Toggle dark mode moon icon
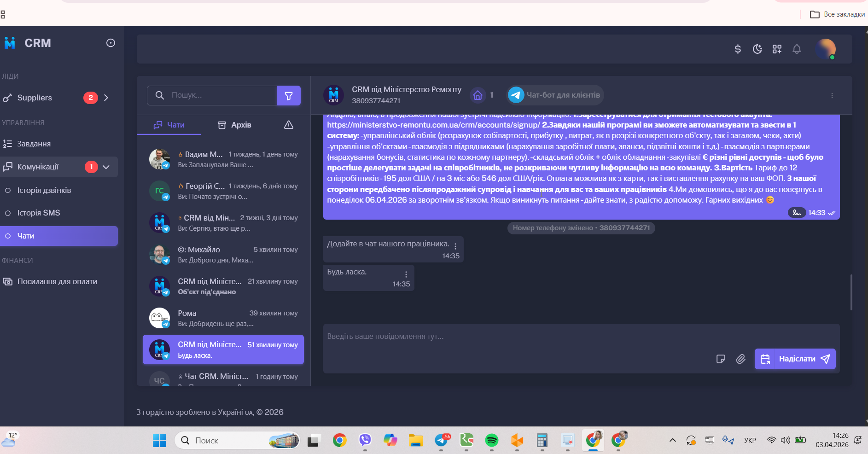This screenshot has width=868, height=454. click(757, 49)
